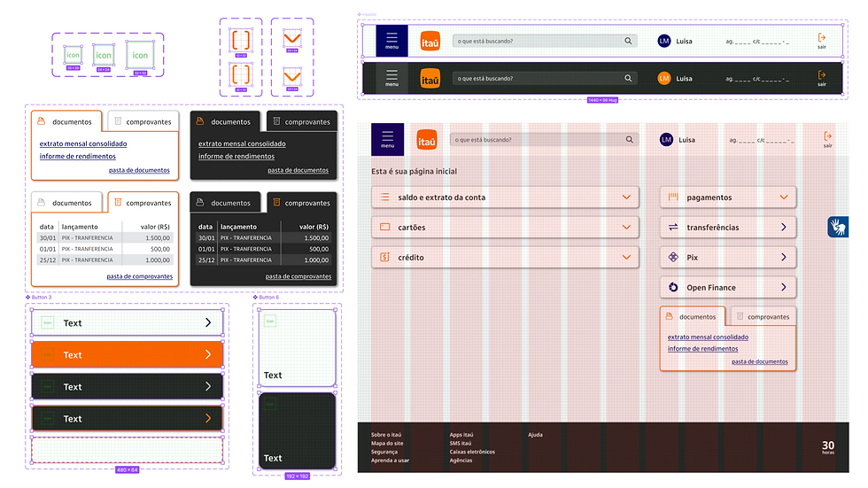Click the cartões card icon

point(384,227)
